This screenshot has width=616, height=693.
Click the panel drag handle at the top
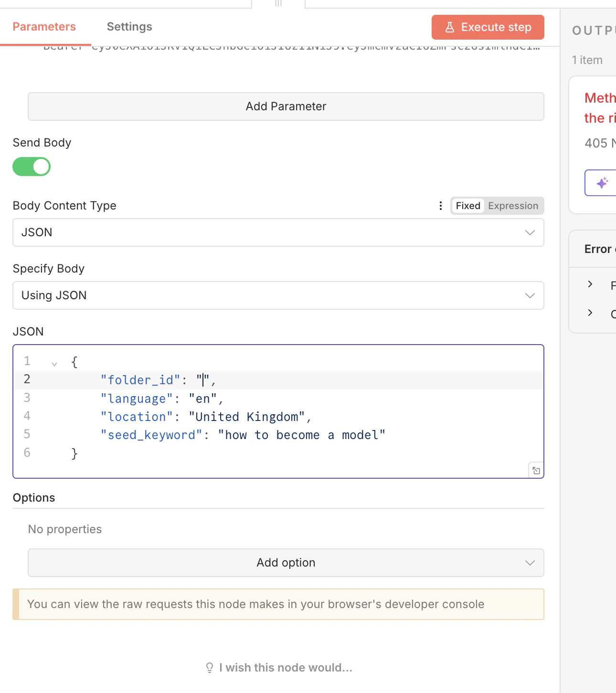tap(278, 4)
